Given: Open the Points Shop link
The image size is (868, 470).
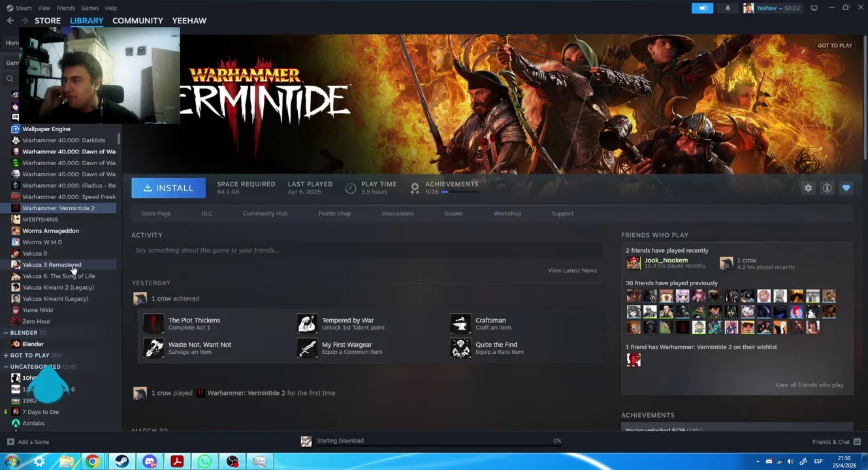Looking at the screenshot, I should (334, 213).
